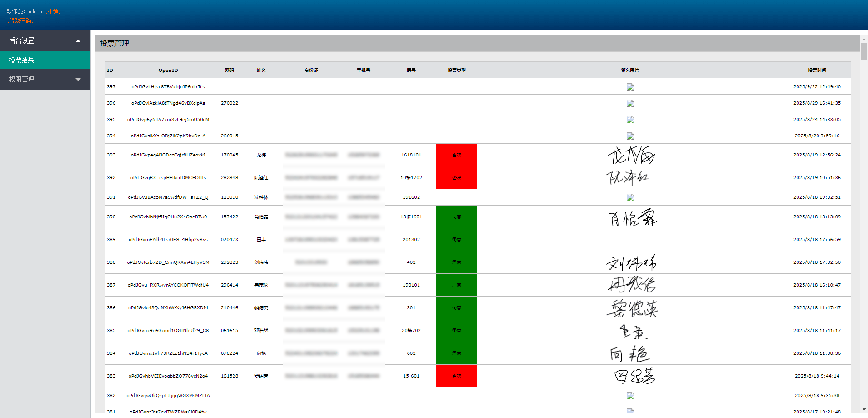Open the handwritten signature in row 393
Screen dimensions: 868x418
coord(631,155)
